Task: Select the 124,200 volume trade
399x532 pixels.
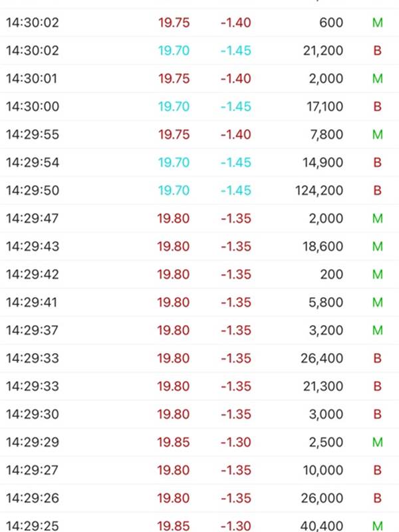Action: [199, 190]
